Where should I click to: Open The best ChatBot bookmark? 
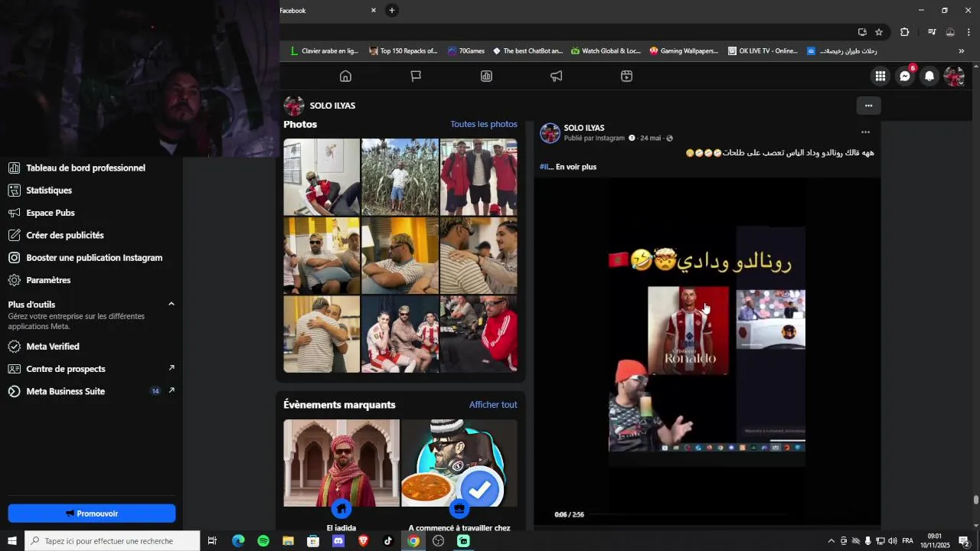pyautogui.click(x=528, y=51)
